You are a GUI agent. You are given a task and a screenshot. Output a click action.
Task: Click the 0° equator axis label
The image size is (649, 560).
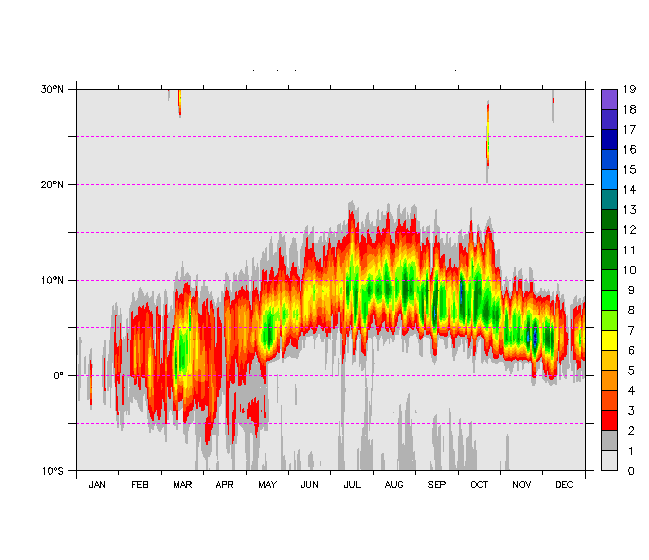click(59, 376)
